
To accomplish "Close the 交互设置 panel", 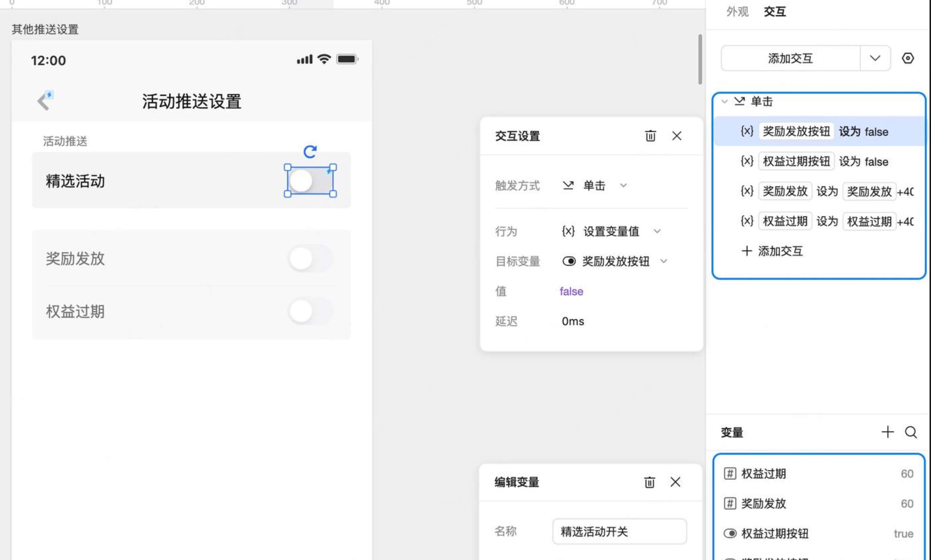I will (677, 136).
